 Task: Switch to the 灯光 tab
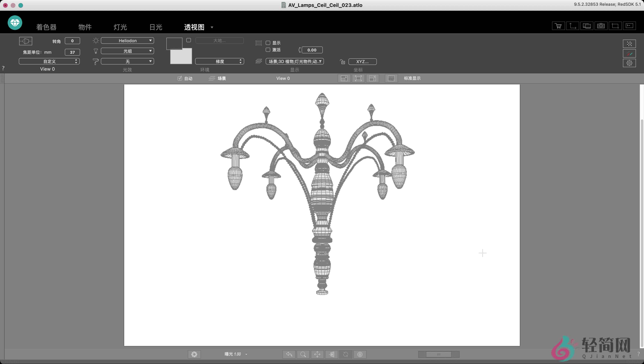(x=120, y=27)
